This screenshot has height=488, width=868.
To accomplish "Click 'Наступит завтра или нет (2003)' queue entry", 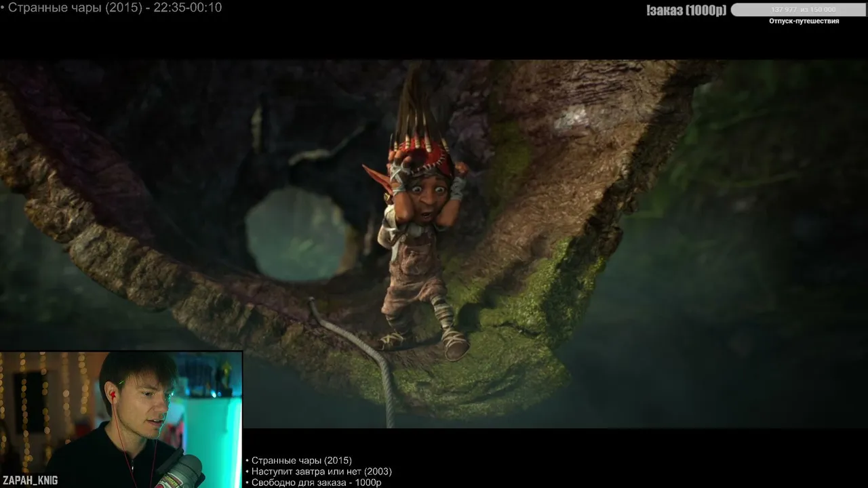I will point(321,472).
